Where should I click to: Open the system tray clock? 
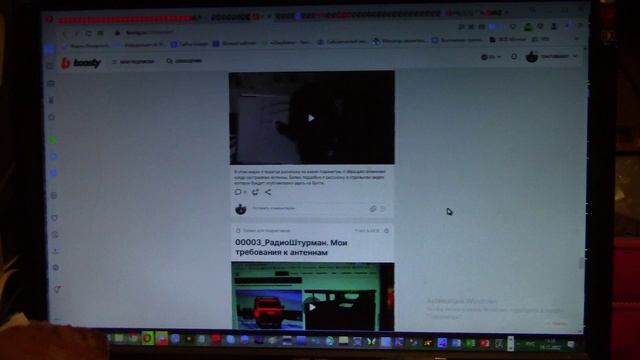551,344
